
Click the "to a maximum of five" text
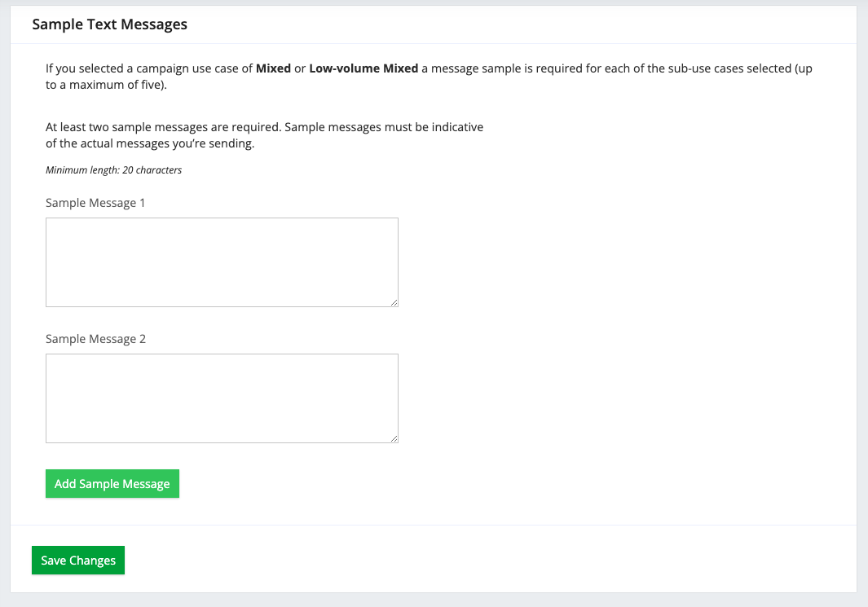(106, 85)
